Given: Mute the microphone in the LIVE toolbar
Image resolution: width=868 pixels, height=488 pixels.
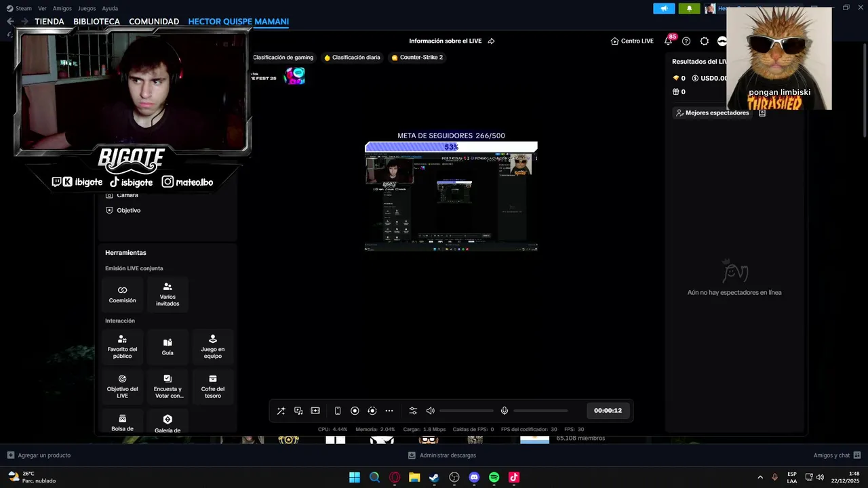Looking at the screenshot, I should (505, 411).
